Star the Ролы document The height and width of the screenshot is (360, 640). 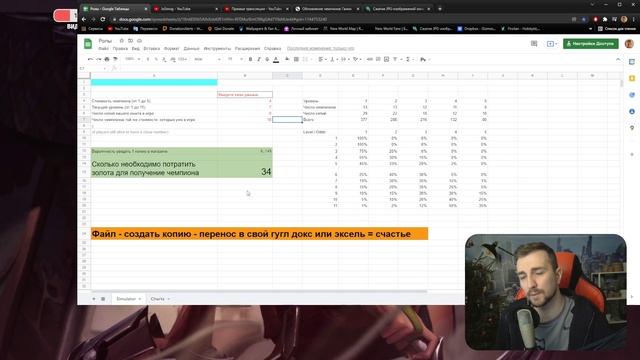click(x=122, y=41)
